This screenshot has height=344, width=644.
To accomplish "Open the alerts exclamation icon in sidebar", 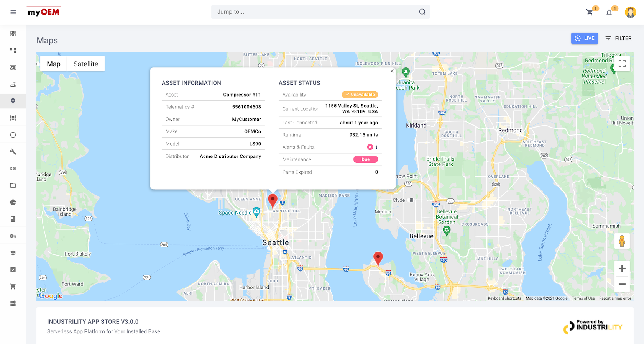I will tap(13, 135).
